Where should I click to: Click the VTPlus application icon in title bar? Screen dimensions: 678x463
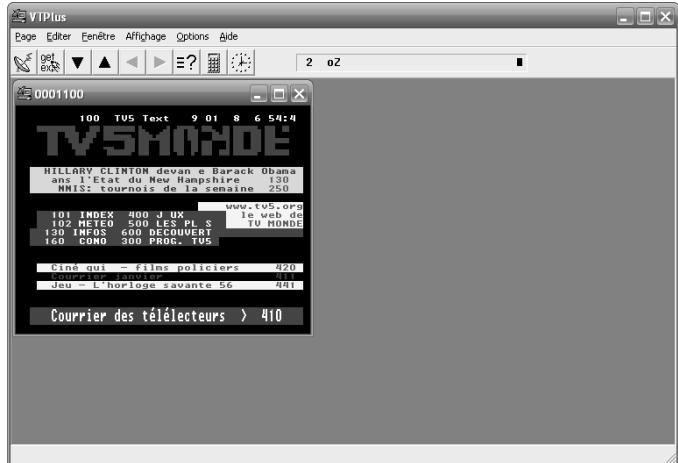[x=19, y=16]
